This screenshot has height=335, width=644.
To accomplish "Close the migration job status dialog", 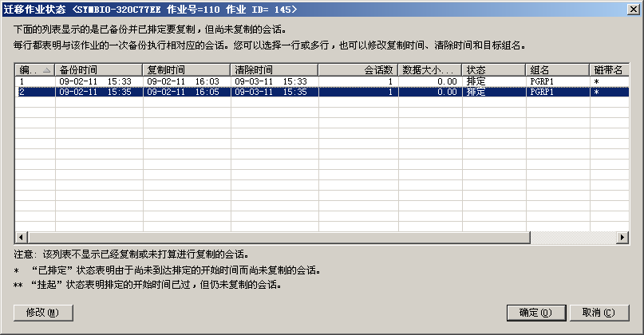I will pos(634,9).
